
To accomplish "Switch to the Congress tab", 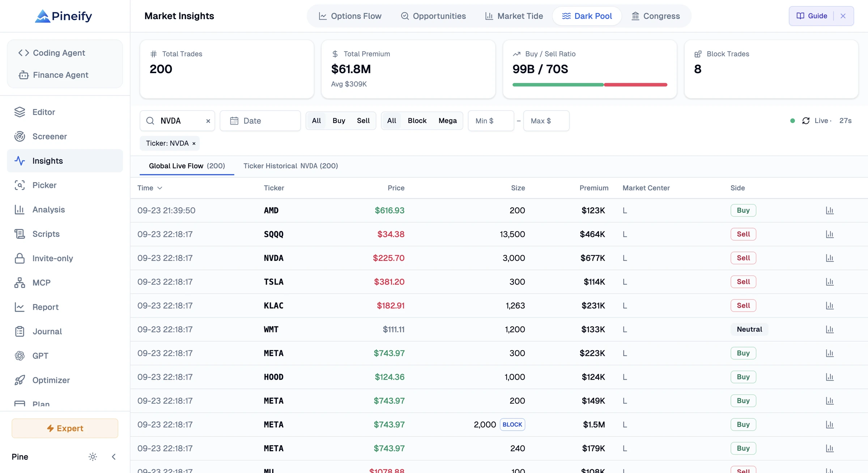I will tap(656, 16).
